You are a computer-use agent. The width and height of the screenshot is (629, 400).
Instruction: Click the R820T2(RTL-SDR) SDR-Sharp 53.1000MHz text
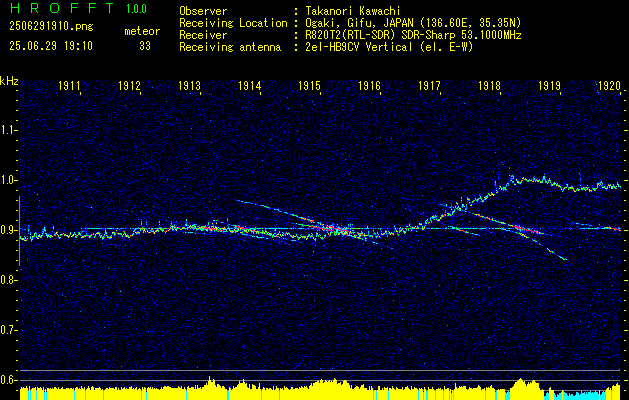tap(413, 35)
